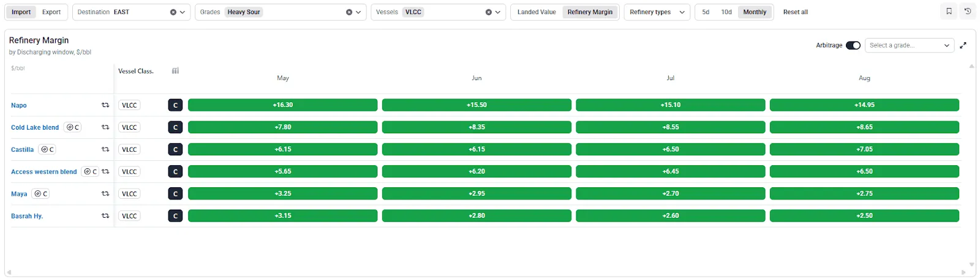Viewport: 980px width, 279px height.
Task: Open the Vessels dropdown
Action: pos(497,12)
